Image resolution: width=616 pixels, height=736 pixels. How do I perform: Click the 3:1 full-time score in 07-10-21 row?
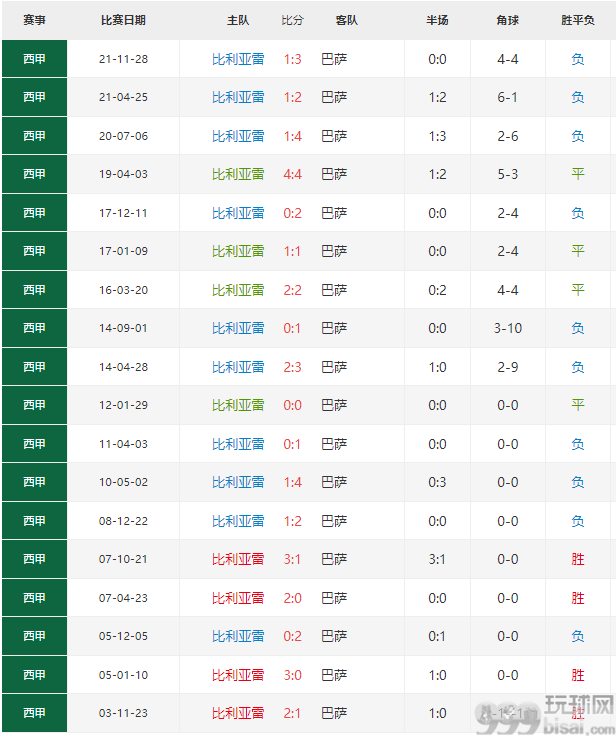292,559
